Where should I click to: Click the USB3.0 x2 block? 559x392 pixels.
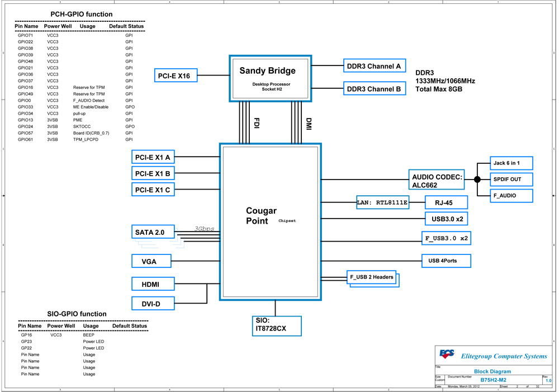tap(446, 219)
